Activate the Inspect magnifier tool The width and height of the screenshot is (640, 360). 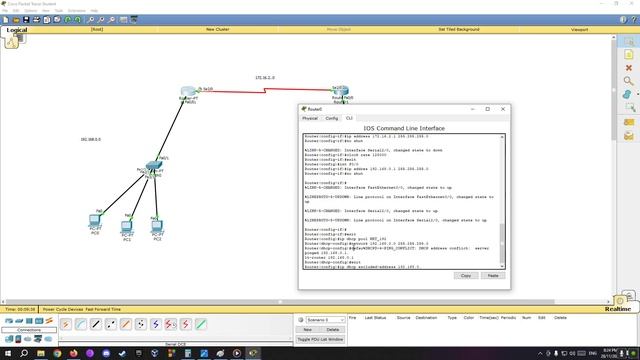coord(629,81)
